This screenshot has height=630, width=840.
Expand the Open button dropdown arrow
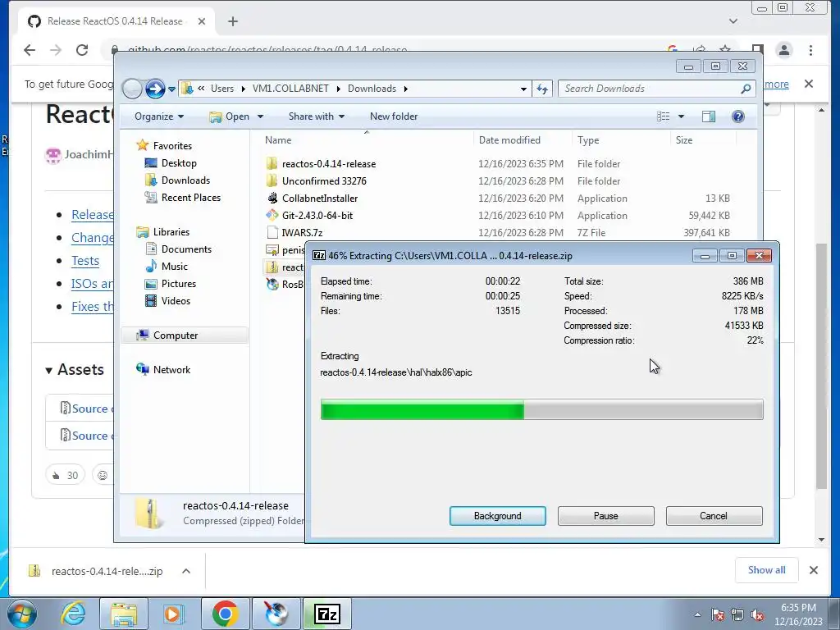(260, 116)
